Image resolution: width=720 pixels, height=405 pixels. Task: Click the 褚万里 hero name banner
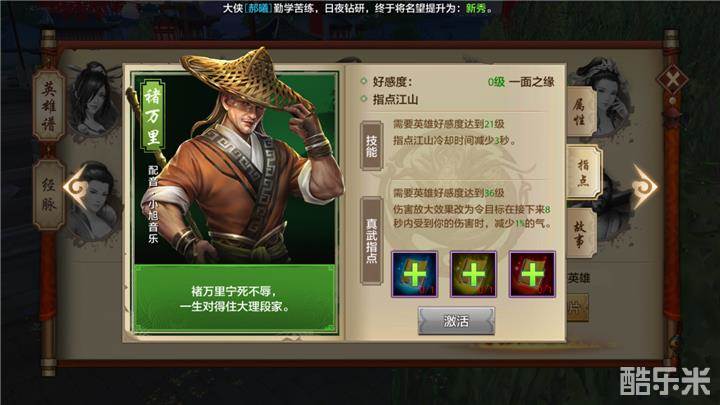152,116
